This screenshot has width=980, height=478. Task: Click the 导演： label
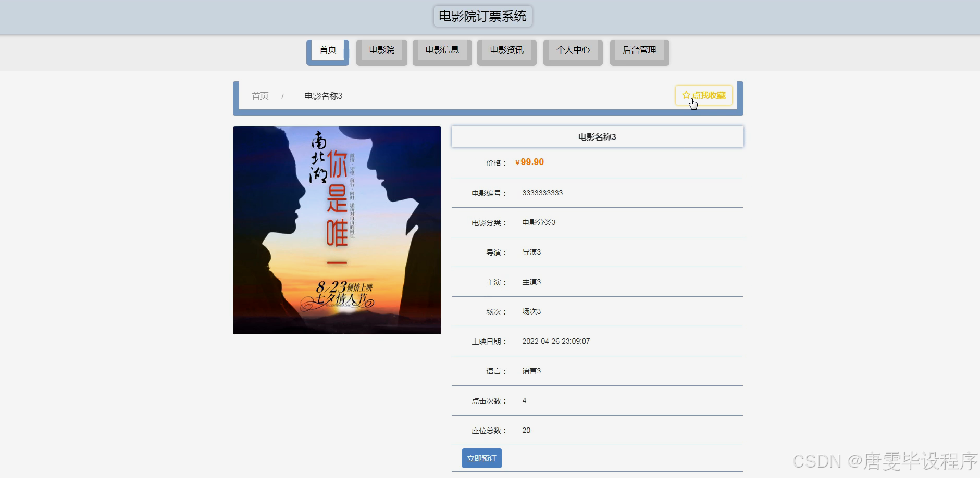(496, 253)
